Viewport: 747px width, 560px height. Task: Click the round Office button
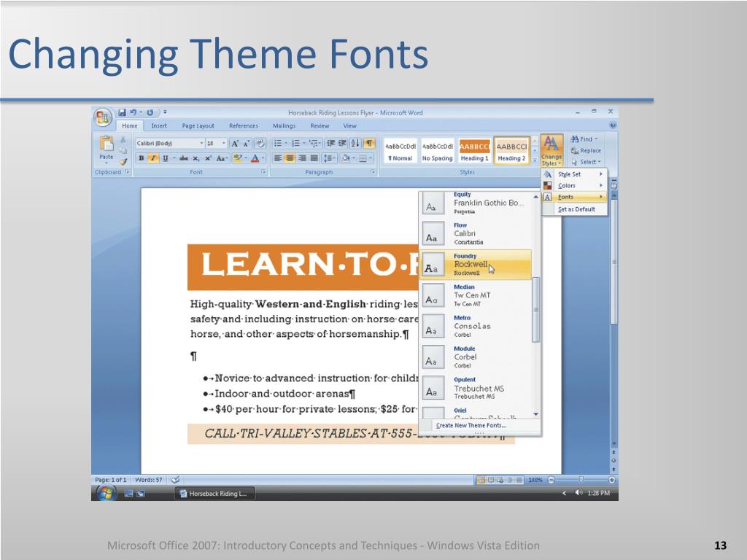click(x=102, y=117)
